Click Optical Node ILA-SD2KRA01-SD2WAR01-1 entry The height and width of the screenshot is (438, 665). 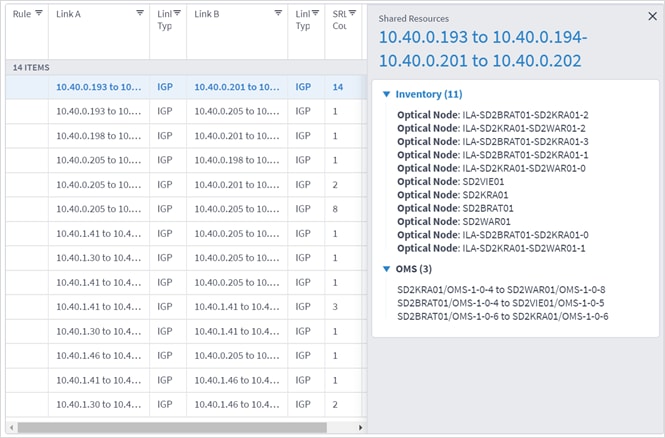tap(491, 248)
